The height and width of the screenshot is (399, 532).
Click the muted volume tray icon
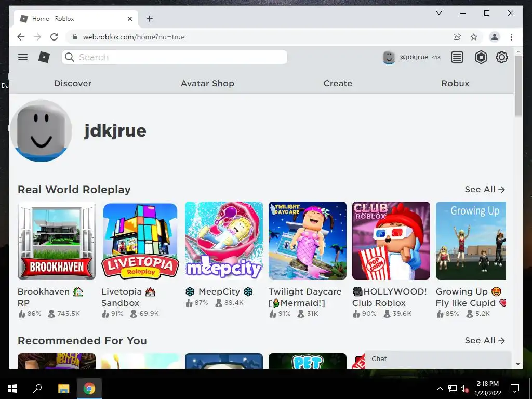click(x=465, y=389)
